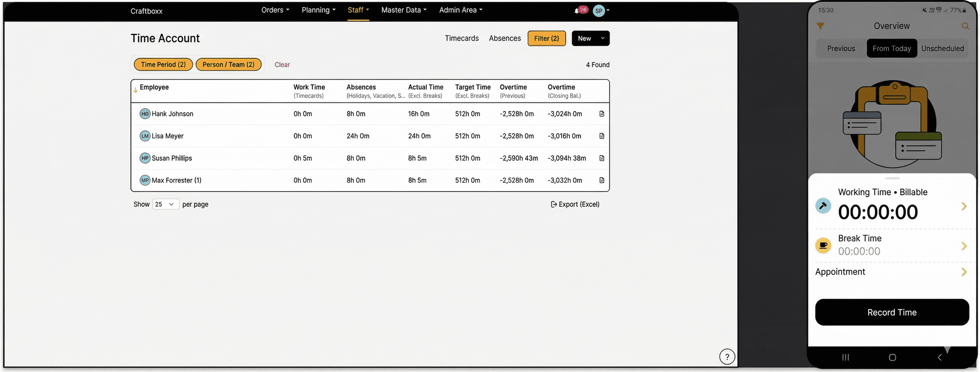The image size is (980, 372).
Task: Sort by the Employee column header
Action: click(154, 87)
